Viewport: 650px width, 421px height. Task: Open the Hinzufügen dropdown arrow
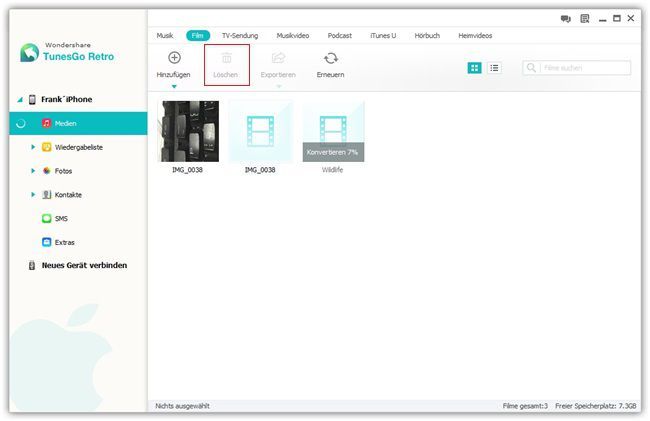click(x=174, y=87)
